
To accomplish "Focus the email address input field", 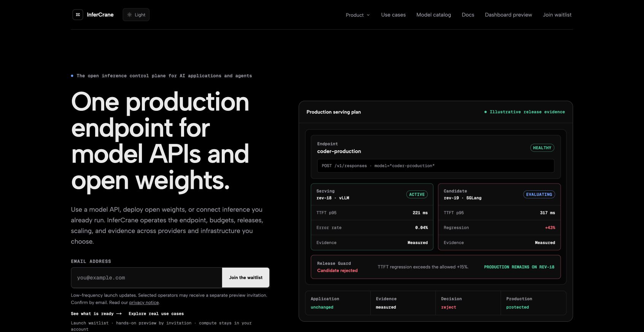I will pyautogui.click(x=146, y=278).
